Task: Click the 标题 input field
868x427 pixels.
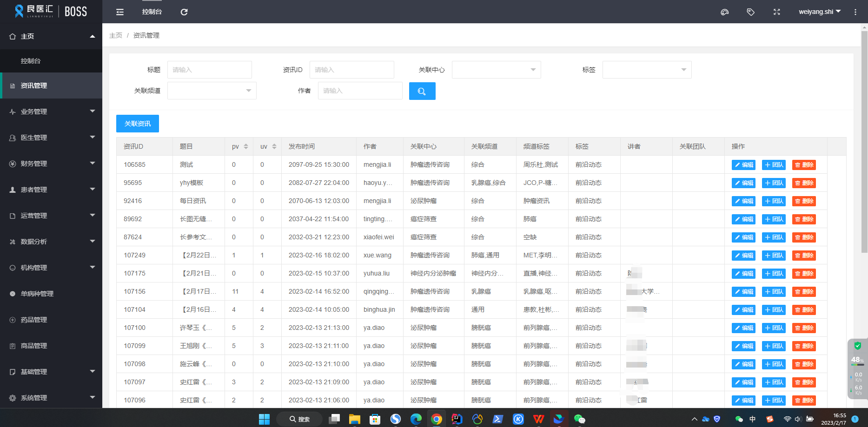Action: point(210,70)
